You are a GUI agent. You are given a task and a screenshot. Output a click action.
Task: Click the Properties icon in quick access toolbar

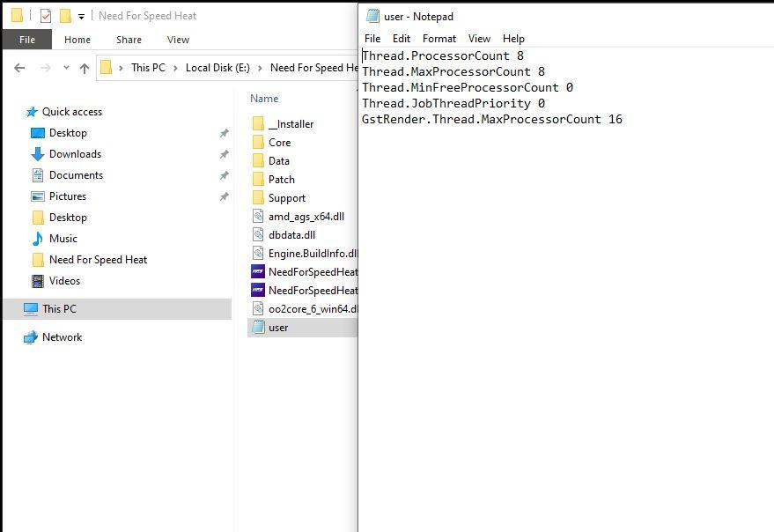(x=46, y=17)
